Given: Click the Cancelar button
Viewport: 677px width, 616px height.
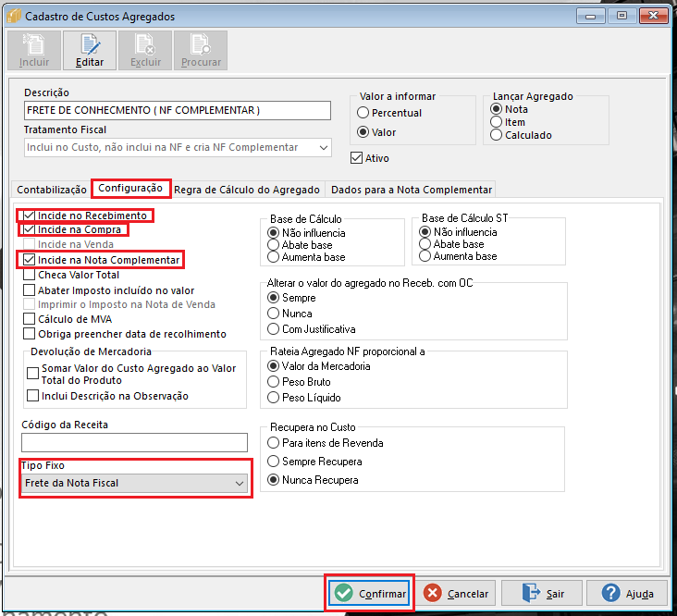Looking at the screenshot, I should point(456,594).
